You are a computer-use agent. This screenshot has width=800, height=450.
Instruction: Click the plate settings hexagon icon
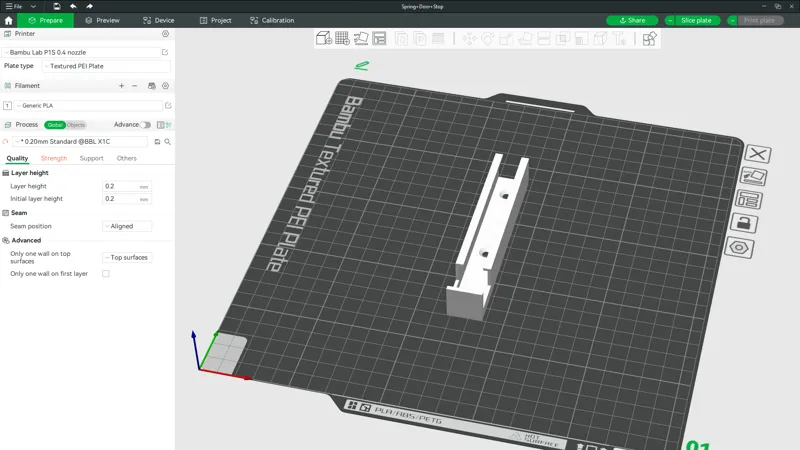tap(739, 248)
